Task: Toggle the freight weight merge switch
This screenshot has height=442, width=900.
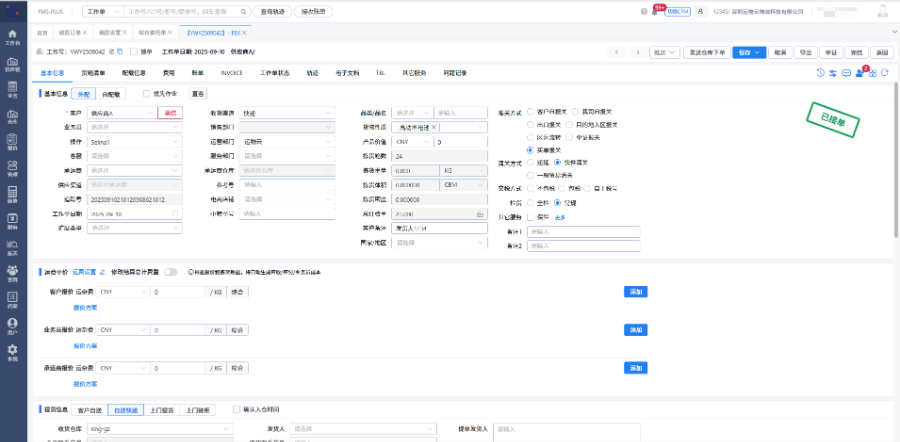Action: (171, 271)
